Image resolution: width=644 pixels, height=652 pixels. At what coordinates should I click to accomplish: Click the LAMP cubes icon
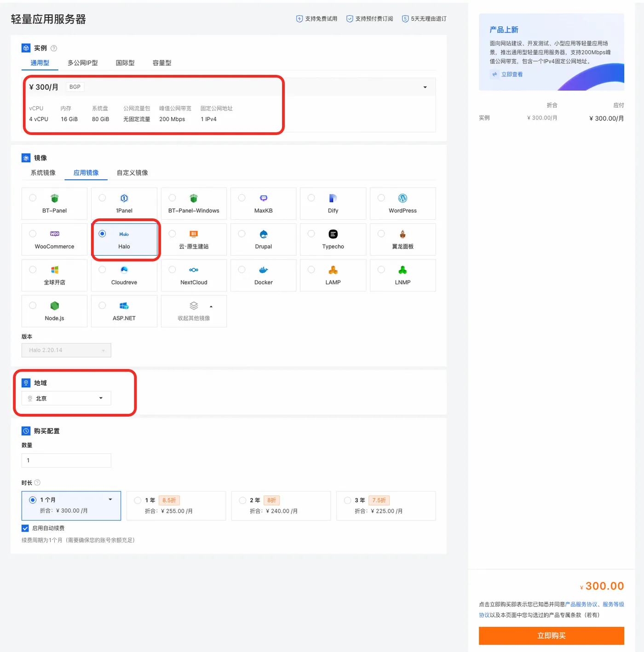(x=333, y=270)
